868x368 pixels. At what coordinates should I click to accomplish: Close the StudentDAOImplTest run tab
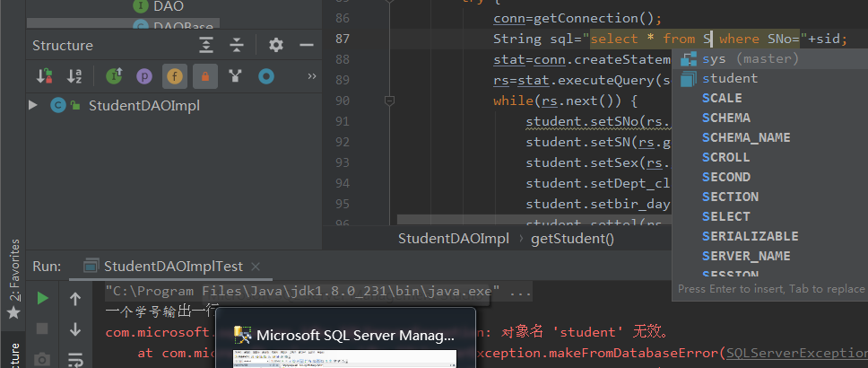tap(255, 267)
